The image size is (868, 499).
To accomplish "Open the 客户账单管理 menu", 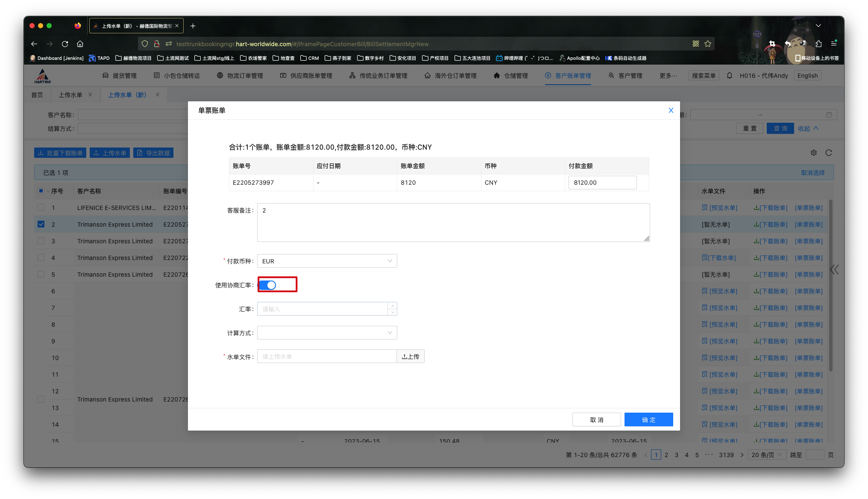I will coord(568,76).
